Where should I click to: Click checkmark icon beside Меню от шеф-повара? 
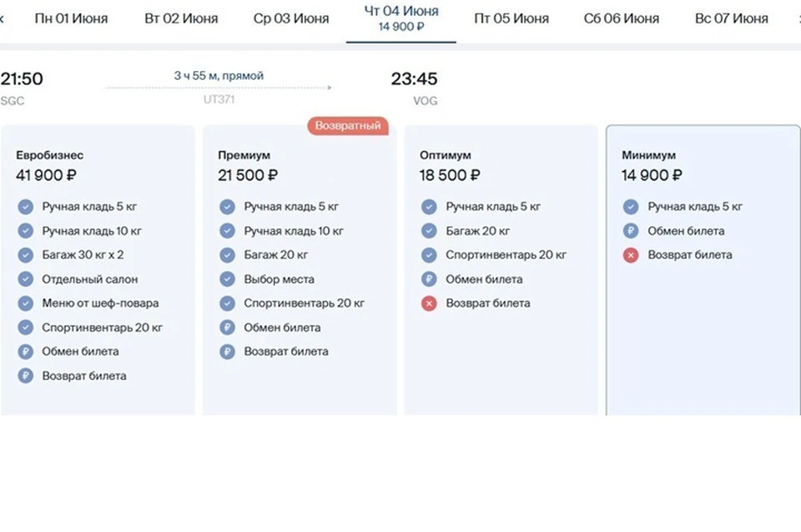(26, 304)
